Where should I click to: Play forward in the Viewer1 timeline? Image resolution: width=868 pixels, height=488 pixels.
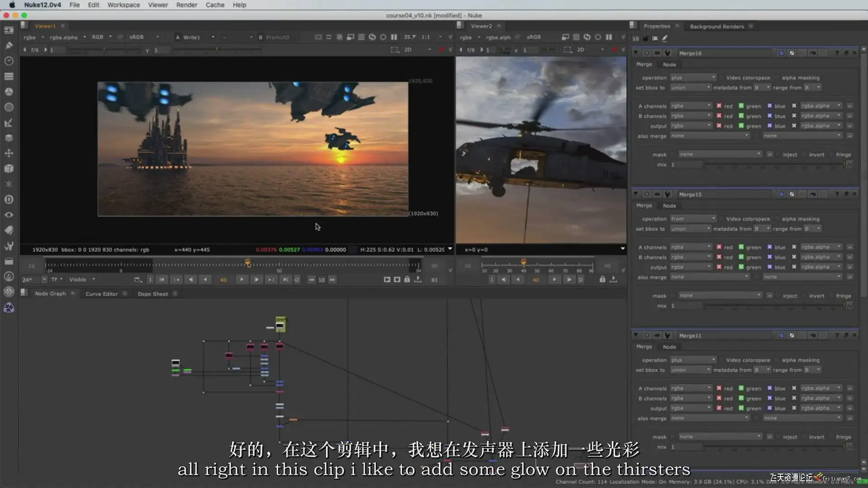pos(242,280)
